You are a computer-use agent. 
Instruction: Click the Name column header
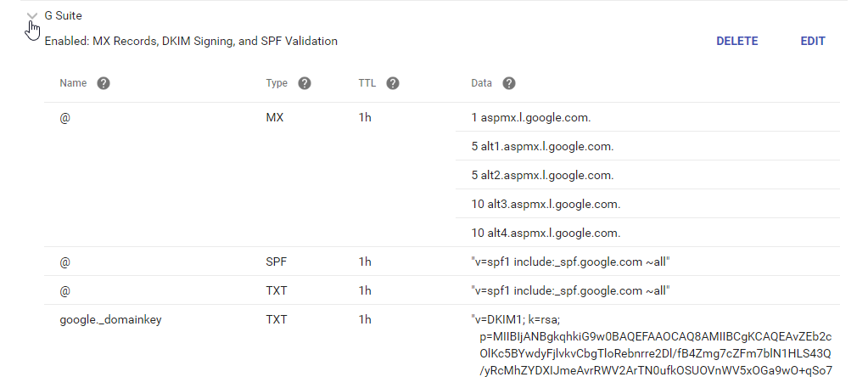73,83
